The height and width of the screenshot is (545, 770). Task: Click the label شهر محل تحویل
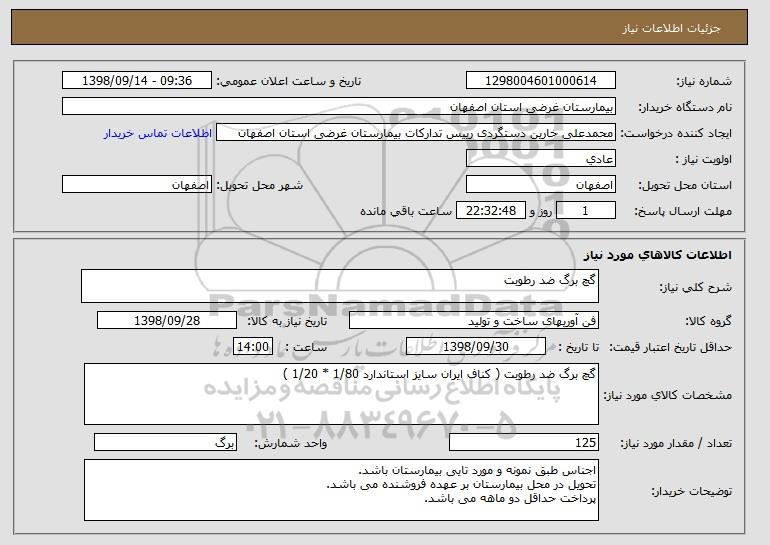[x=260, y=185]
